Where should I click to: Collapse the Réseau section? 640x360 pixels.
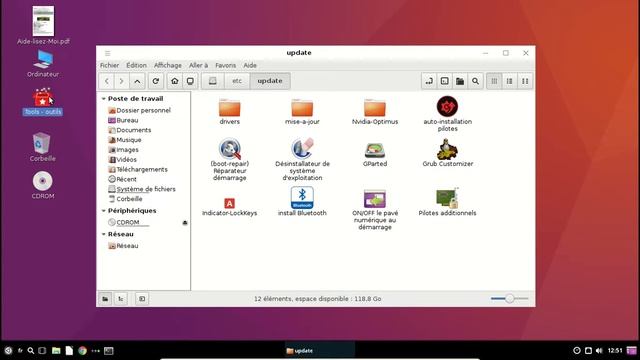[x=104, y=234]
